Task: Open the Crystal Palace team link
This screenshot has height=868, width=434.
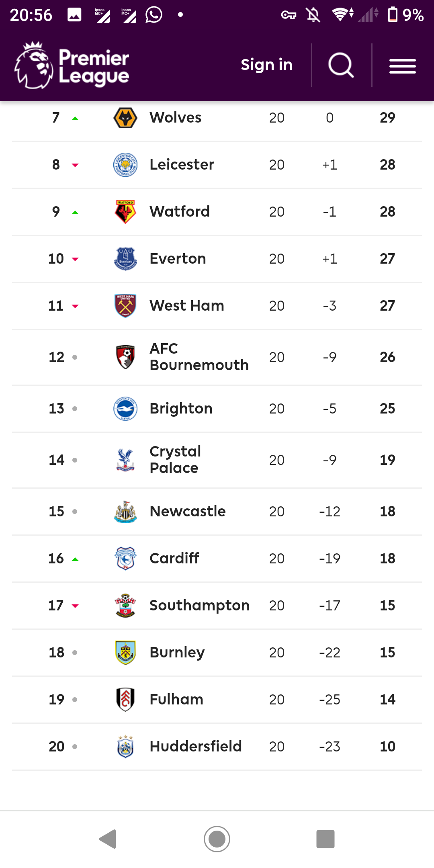Action: [175, 460]
